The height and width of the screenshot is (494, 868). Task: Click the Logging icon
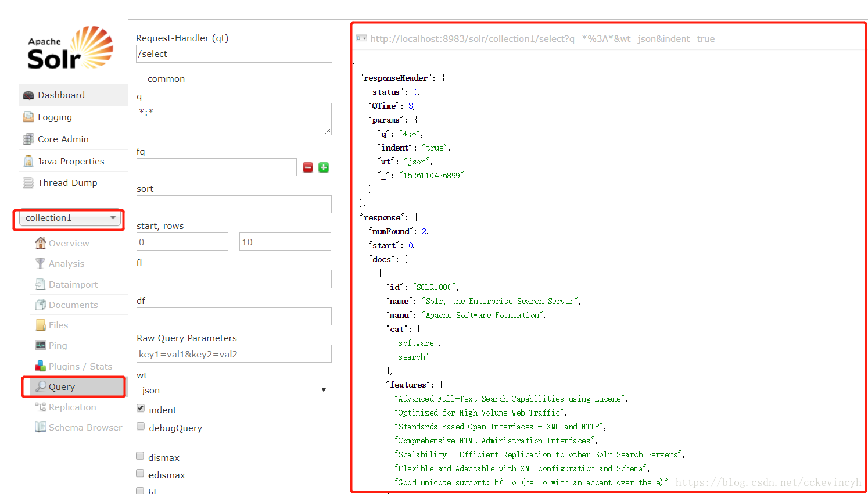pyautogui.click(x=28, y=117)
